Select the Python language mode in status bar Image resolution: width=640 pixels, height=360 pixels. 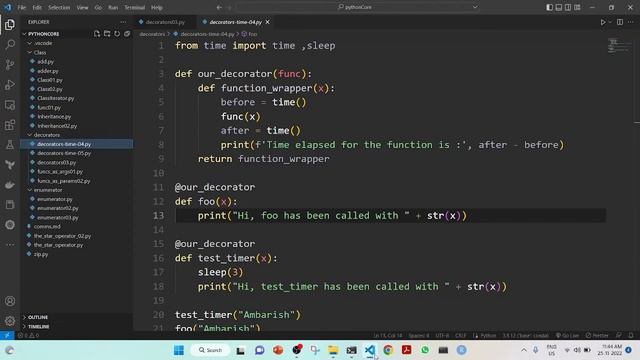488,336
